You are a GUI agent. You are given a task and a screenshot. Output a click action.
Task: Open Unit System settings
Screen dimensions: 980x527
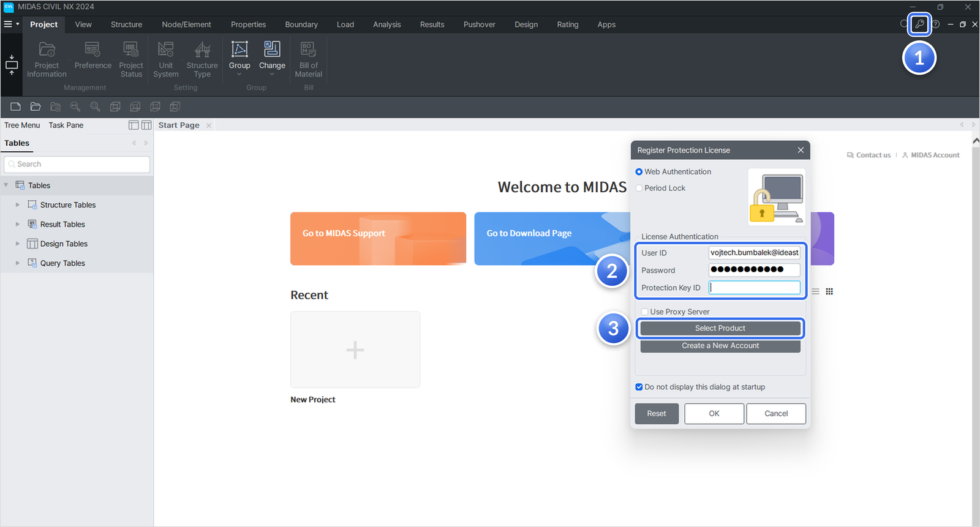point(166,59)
